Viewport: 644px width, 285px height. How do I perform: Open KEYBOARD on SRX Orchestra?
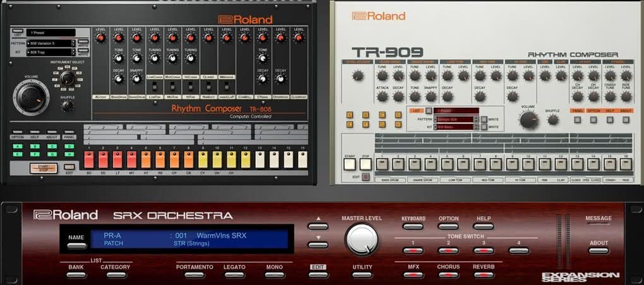point(413,226)
